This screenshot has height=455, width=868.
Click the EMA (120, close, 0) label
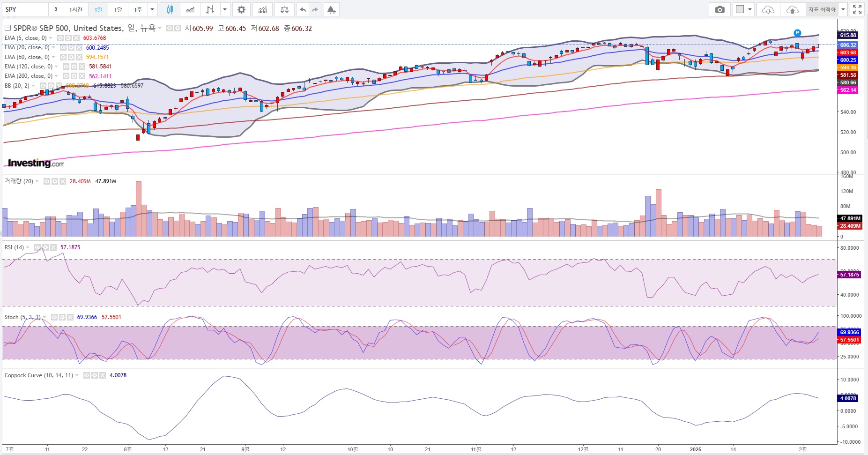click(29, 67)
